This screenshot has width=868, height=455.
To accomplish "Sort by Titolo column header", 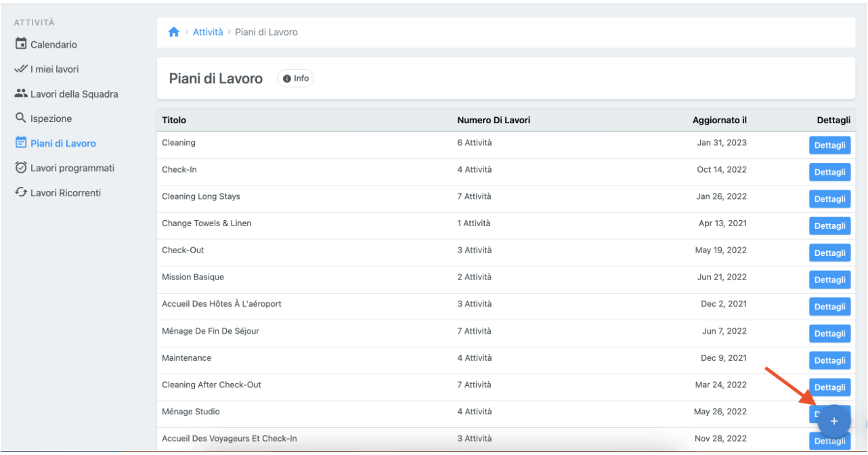I will point(174,121).
